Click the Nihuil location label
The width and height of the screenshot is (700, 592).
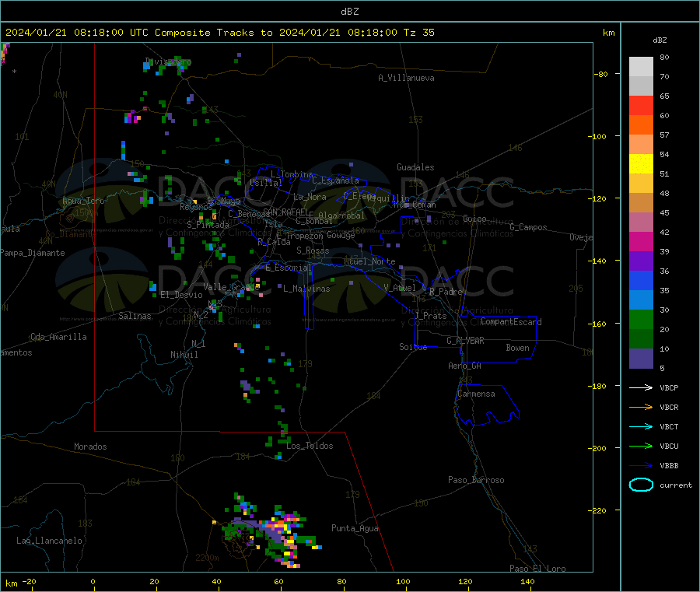click(184, 355)
